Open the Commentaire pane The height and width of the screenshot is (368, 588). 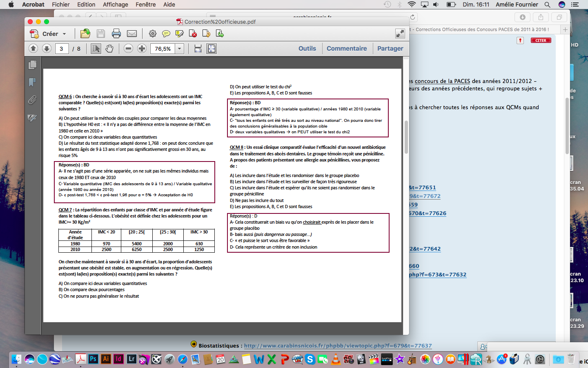tap(346, 48)
